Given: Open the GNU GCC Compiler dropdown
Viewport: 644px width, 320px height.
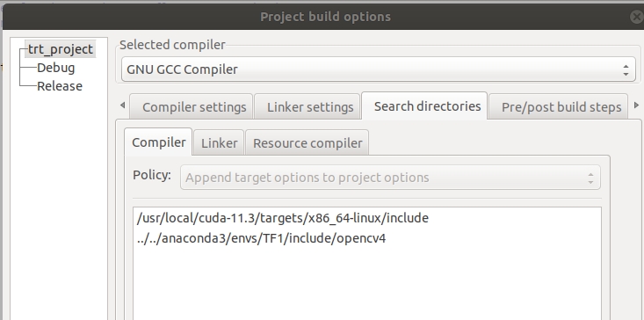Looking at the screenshot, I should click(378, 69).
